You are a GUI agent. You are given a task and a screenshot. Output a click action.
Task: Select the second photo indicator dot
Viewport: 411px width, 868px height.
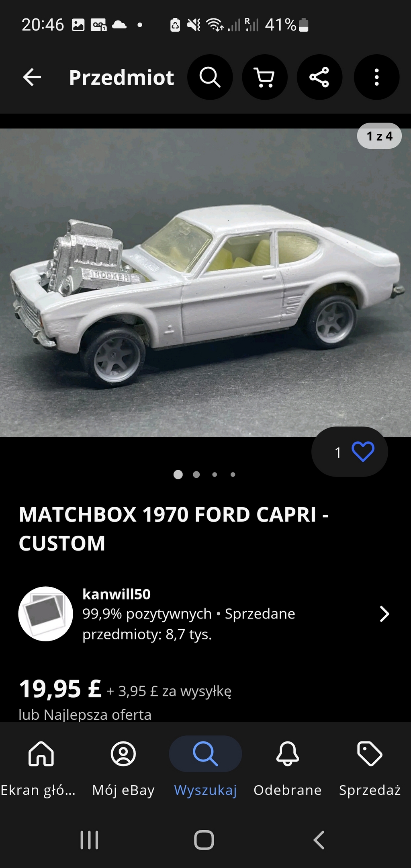pos(196,475)
